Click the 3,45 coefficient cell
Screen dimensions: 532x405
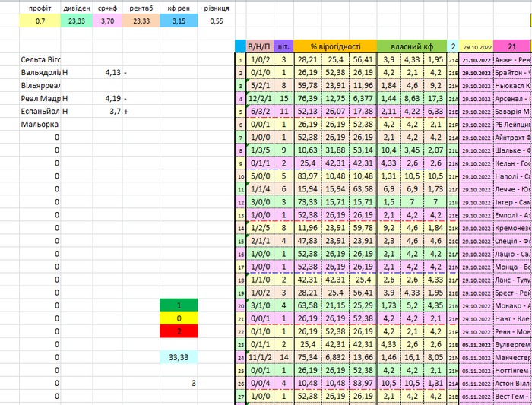pyautogui.click(x=412, y=150)
